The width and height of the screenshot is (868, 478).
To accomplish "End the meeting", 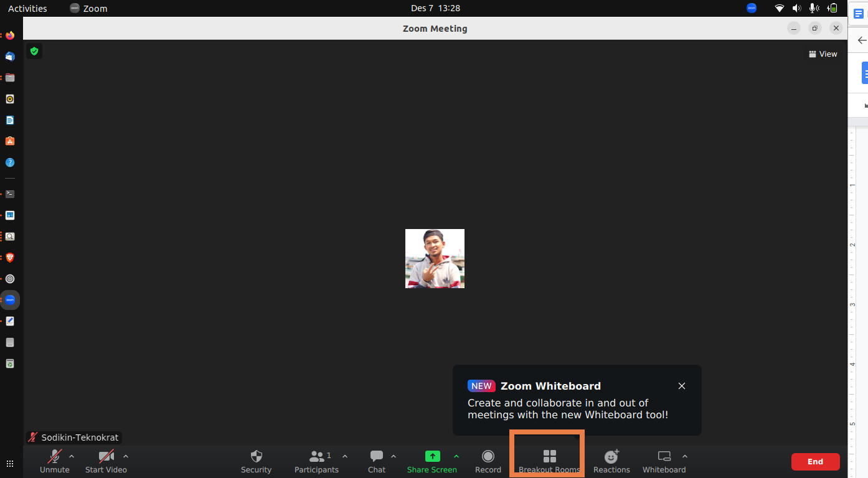I will tap(815, 461).
